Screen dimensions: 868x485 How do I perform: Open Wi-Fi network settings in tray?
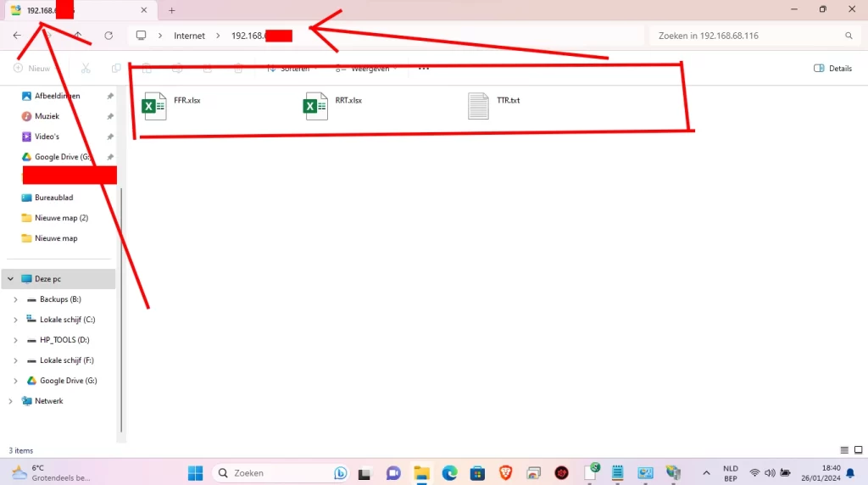click(754, 473)
